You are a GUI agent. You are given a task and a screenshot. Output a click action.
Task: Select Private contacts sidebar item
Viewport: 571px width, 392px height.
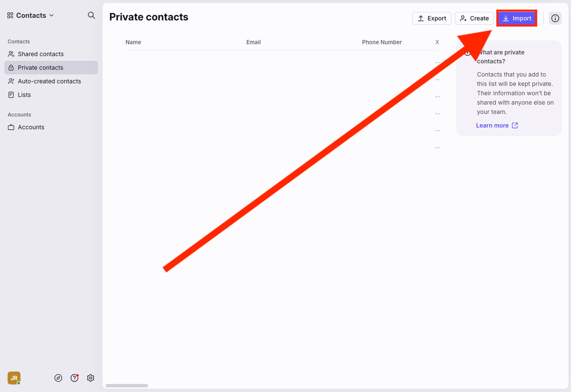pyautogui.click(x=40, y=68)
